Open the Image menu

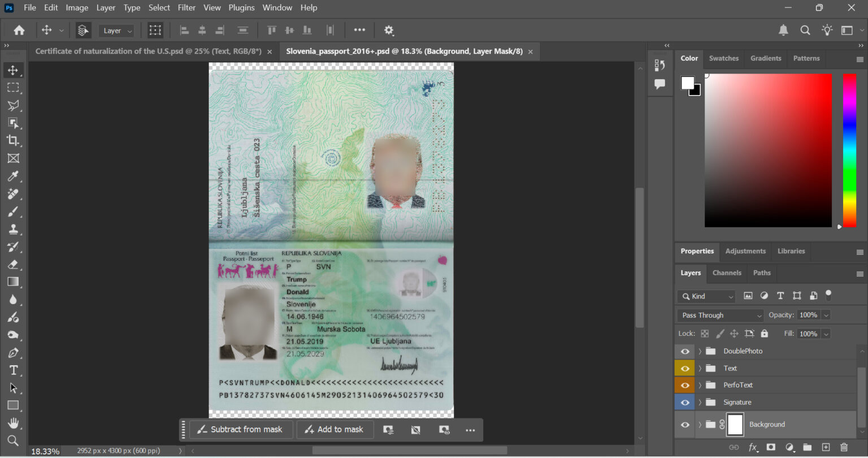pos(77,7)
